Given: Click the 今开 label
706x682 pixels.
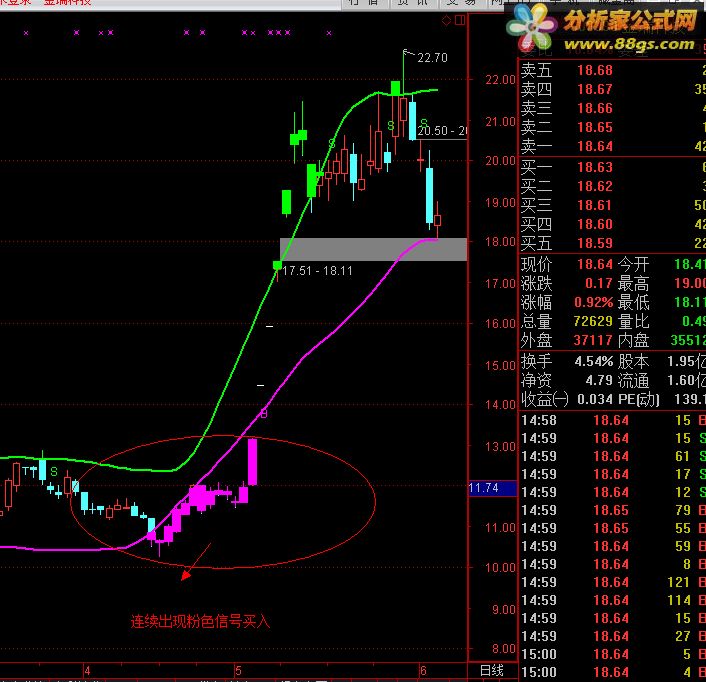Looking at the screenshot, I should 633,264.
